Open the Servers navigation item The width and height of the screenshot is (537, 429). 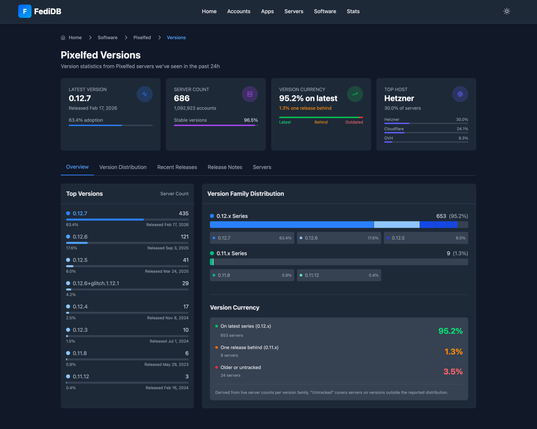[x=294, y=11]
